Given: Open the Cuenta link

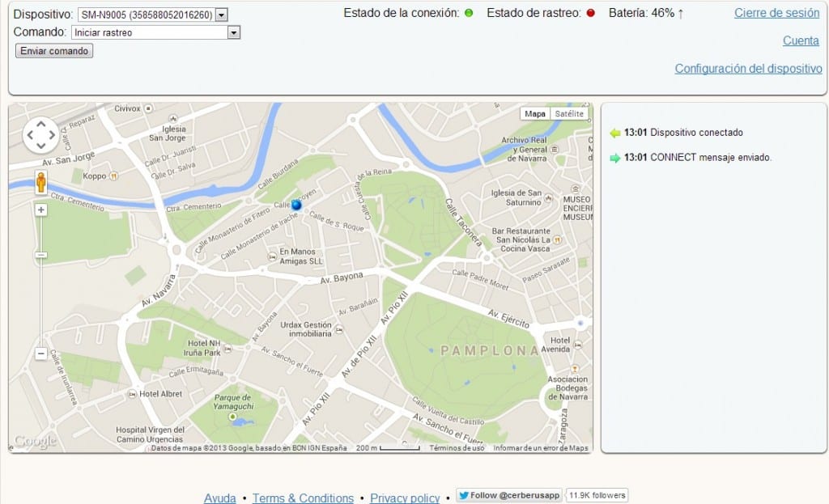Looking at the screenshot, I should (x=801, y=40).
